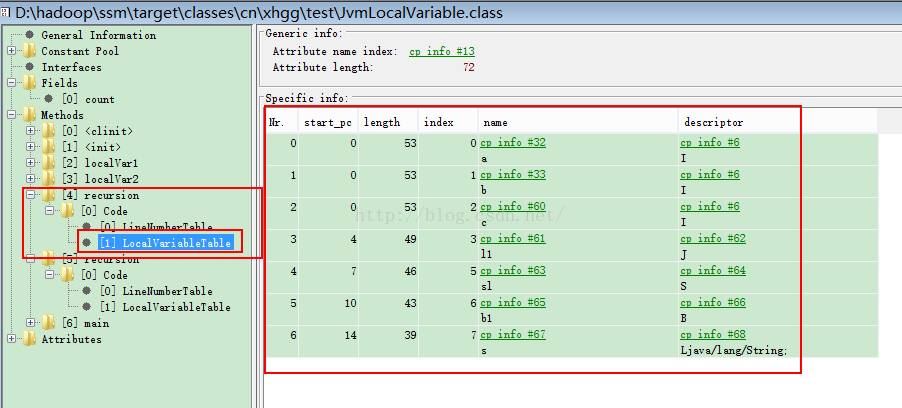902x408 pixels.
Task: Open the cp info #62 descriptor link
Action: (713, 238)
